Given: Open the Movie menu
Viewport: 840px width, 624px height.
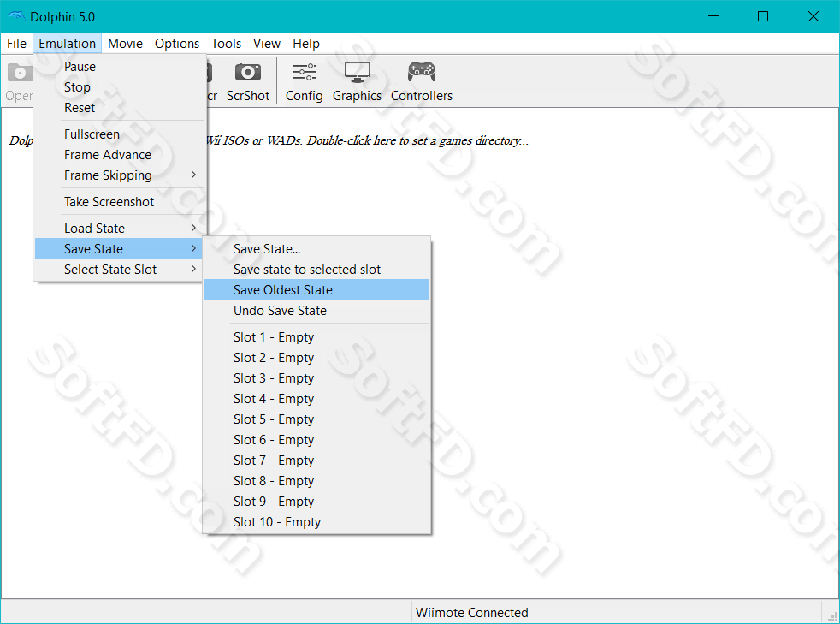Looking at the screenshot, I should [x=126, y=44].
